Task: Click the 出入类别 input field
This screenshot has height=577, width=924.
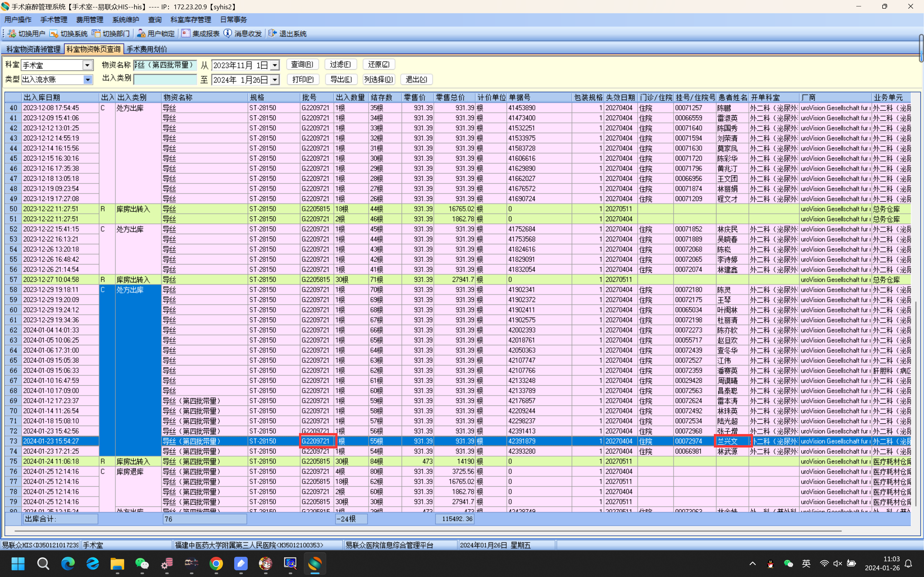Action: click(165, 79)
